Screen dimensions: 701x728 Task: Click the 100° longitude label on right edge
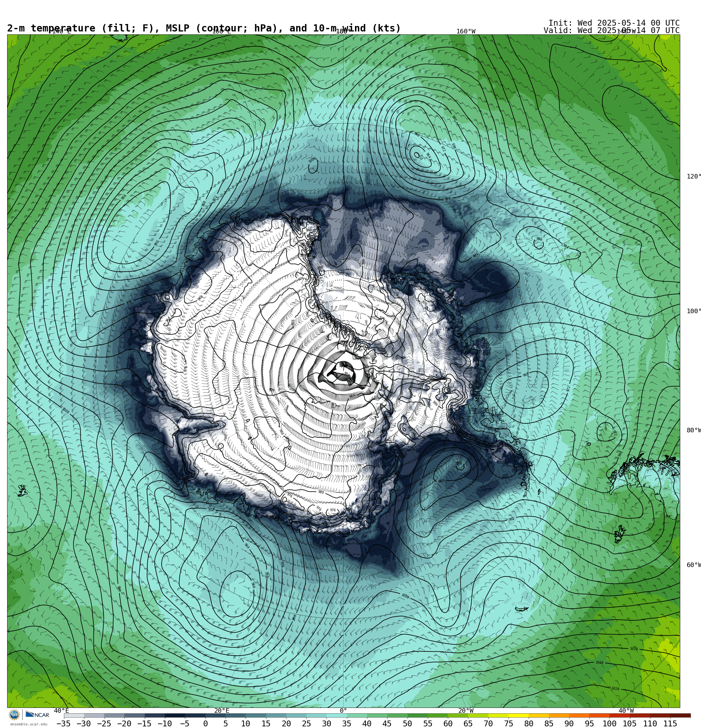coord(694,311)
